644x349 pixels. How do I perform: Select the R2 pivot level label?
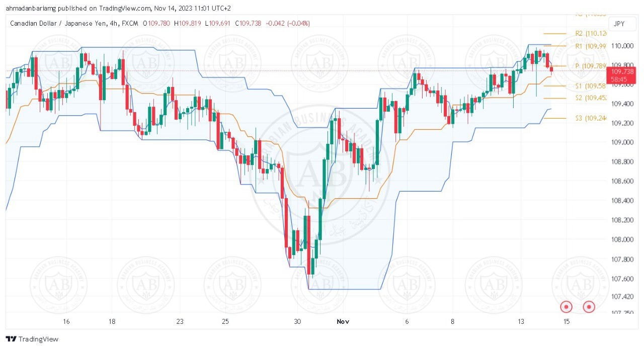[591, 33]
